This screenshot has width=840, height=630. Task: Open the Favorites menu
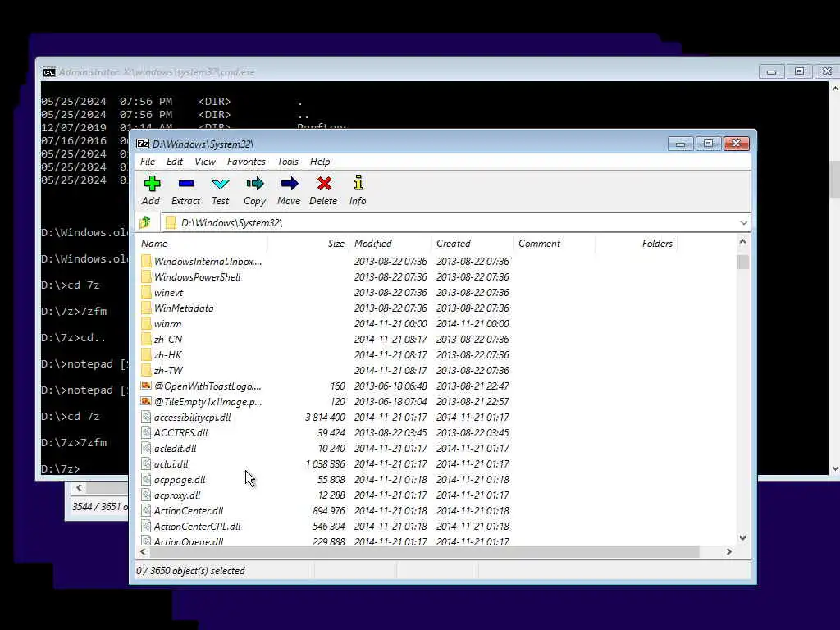coord(246,162)
